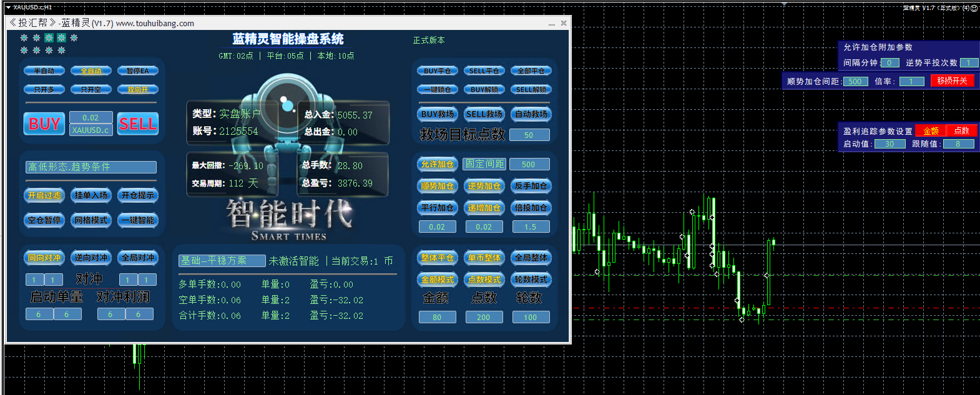
Task: Toggle 允许加仓 allow adding positions
Action: (x=438, y=164)
